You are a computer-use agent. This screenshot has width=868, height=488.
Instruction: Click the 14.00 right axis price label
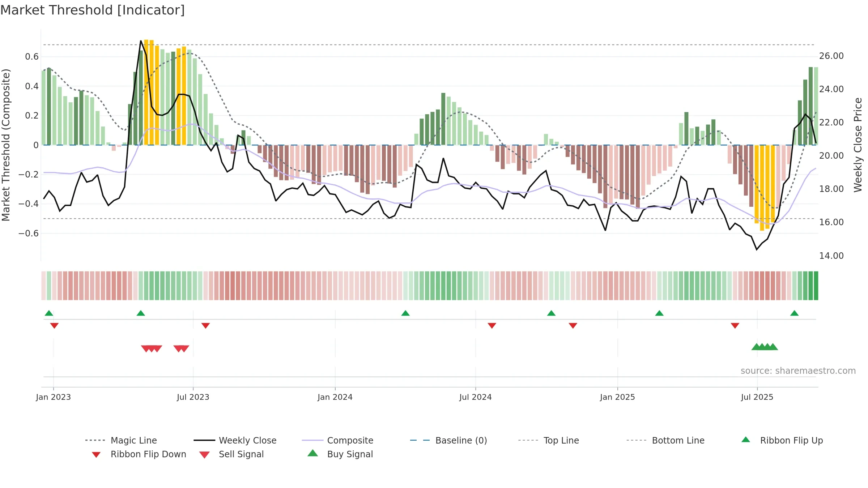click(831, 256)
